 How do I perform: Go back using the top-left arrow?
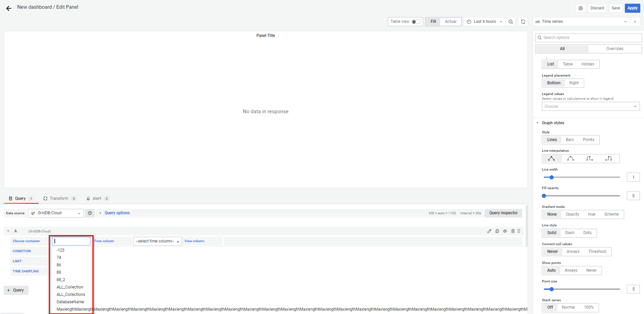point(9,8)
